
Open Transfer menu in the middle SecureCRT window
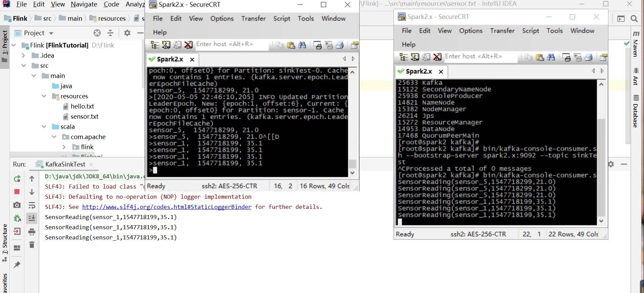(x=253, y=18)
